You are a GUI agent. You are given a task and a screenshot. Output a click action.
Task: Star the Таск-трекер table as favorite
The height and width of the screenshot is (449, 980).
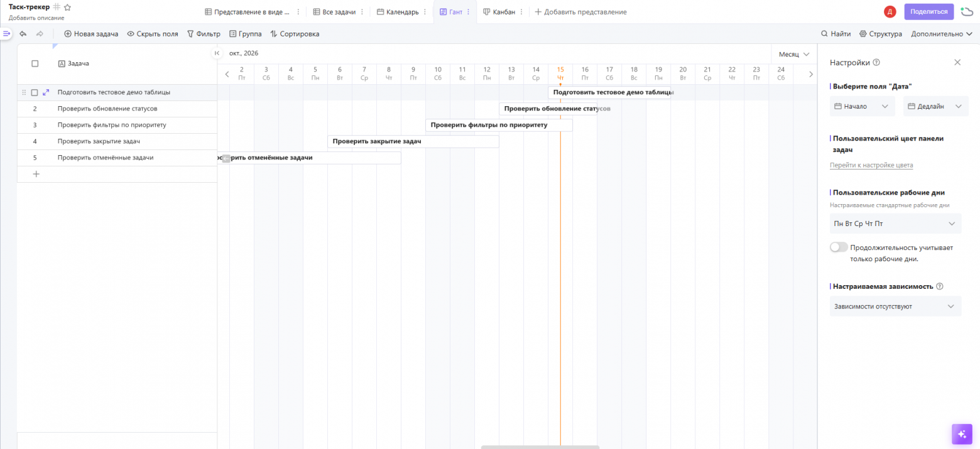pos(68,7)
